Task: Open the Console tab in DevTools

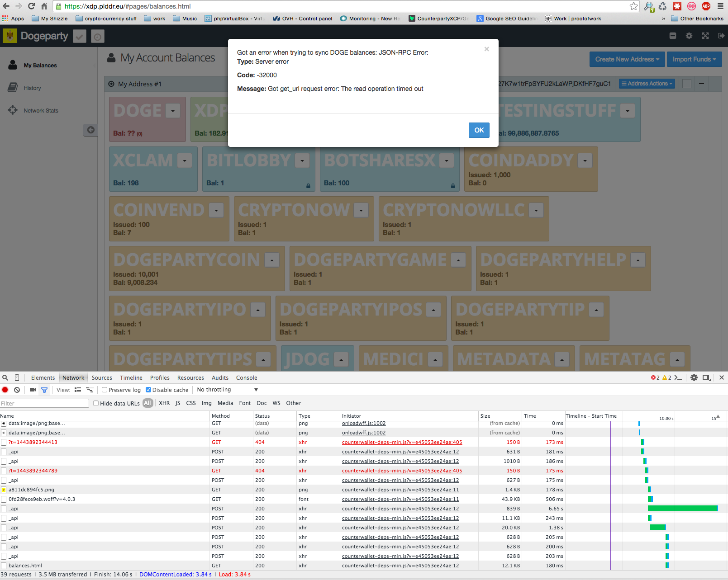Action: (247, 378)
